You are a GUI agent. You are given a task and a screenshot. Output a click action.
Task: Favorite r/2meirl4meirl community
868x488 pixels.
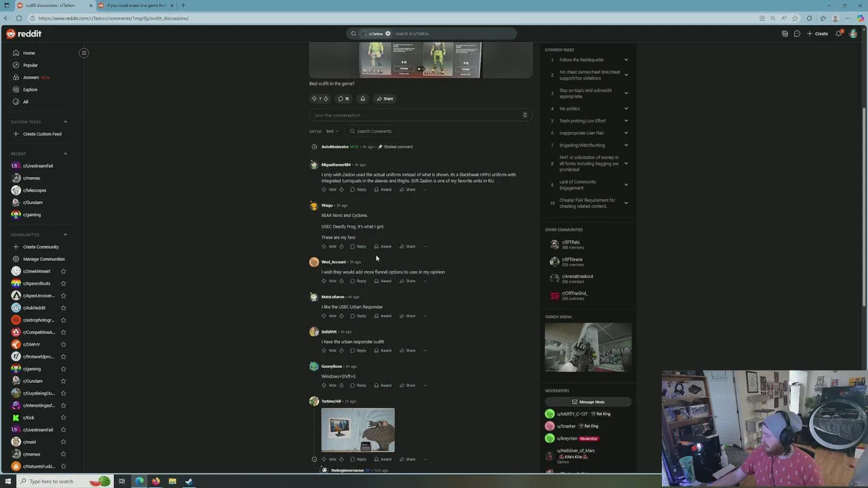click(x=63, y=271)
